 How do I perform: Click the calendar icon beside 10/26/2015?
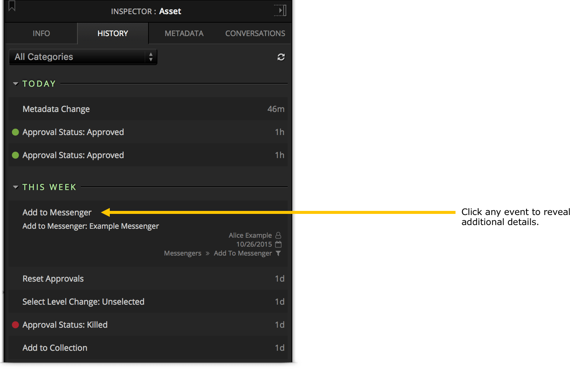(x=278, y=244)
